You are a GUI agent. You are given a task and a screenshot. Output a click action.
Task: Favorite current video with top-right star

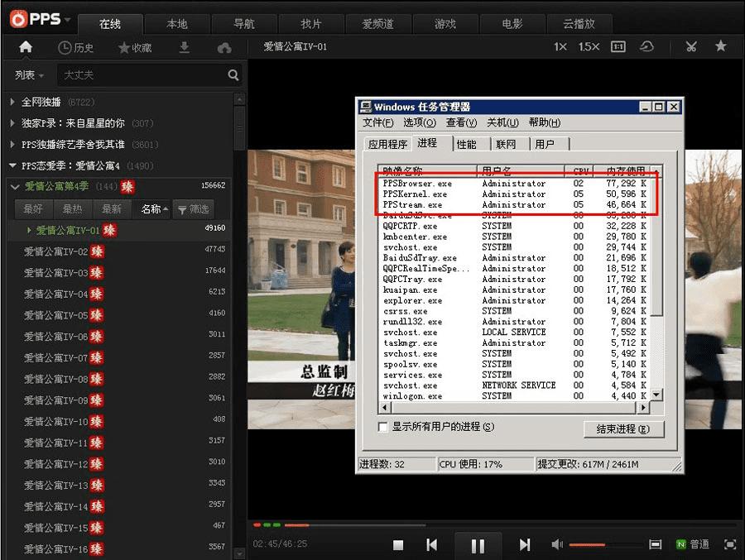pos(720,45)
